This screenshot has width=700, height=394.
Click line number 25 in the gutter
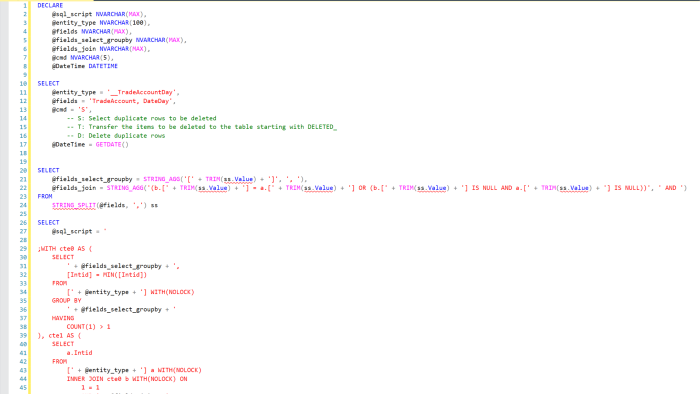[x=23, y=214]
